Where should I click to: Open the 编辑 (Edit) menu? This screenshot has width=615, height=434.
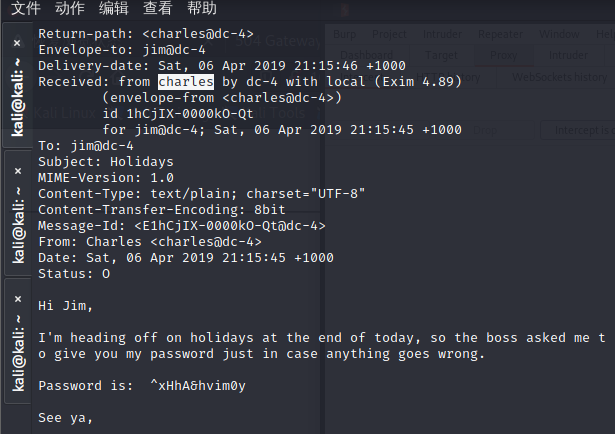[113, 8]
